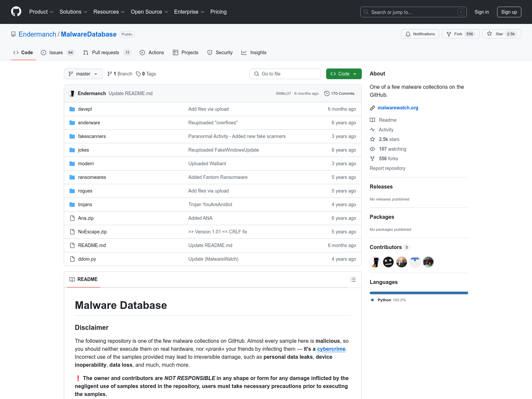Viewport: 532px width, 399px height.
Task: Click the Ana.zip file icon
Action: point(72,218)
